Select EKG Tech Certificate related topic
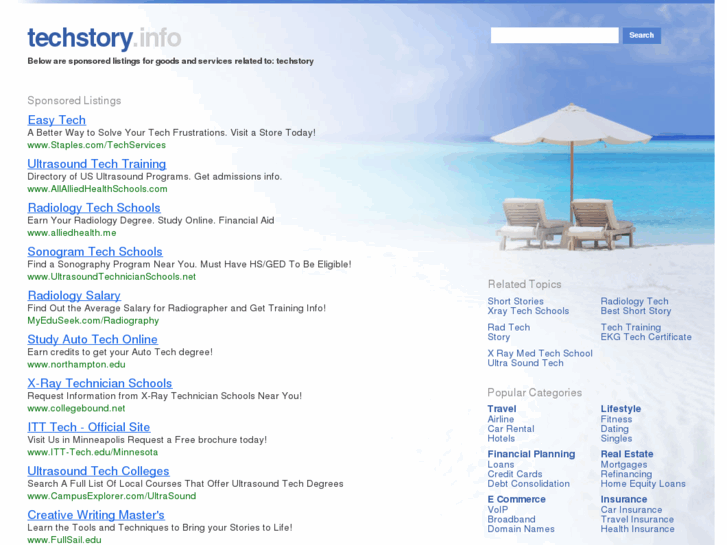 (646, 337)
